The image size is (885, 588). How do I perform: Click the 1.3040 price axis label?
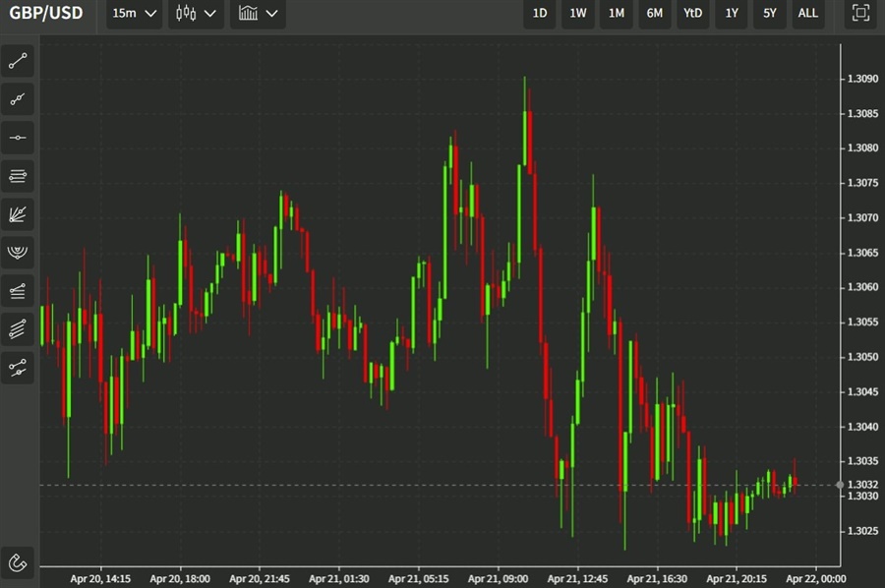coord(862,427)
